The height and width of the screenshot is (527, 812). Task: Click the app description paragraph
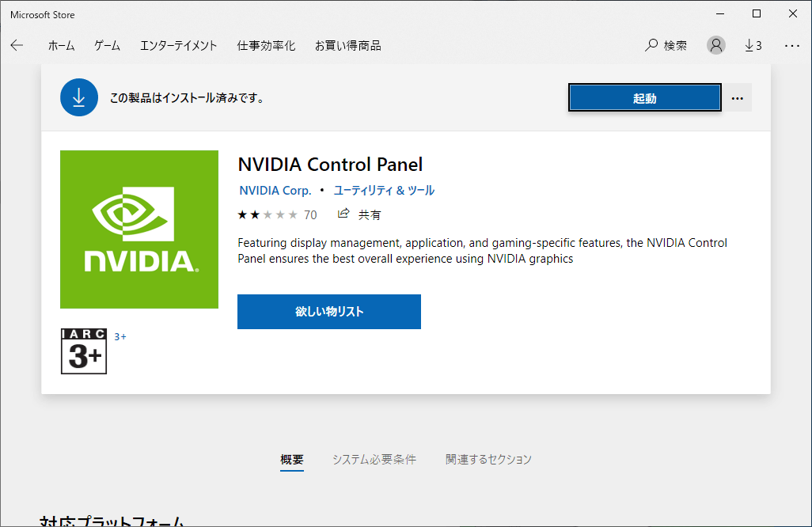point(482,251)
